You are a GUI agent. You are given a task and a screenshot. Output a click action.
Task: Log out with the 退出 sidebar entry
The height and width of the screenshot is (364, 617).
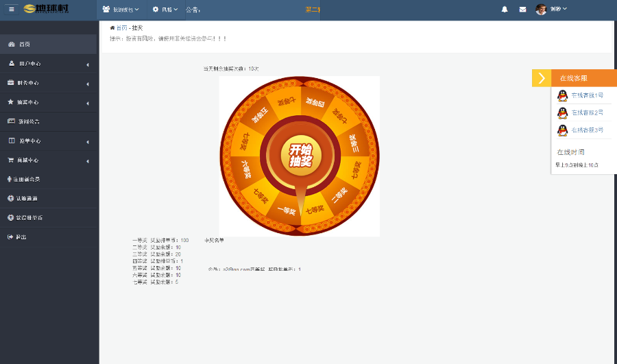48,237
